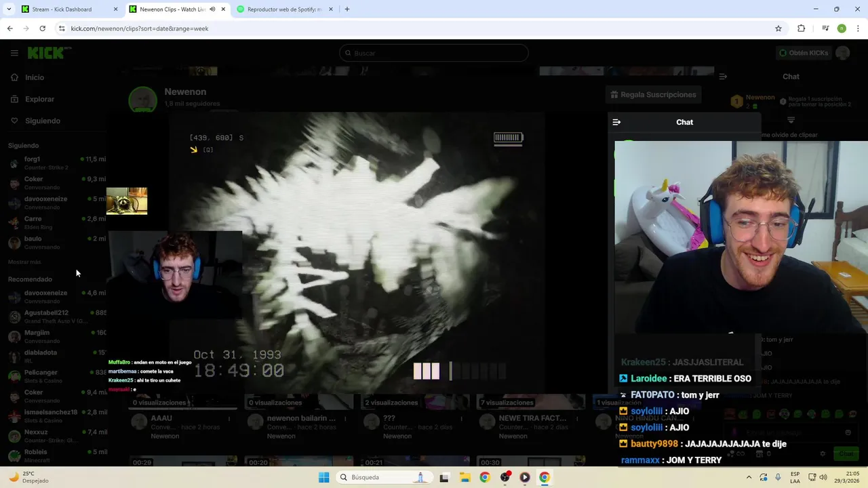View site information icon in address bar
The height and width of the screenshot is (488, 868).
coord(62,28)
